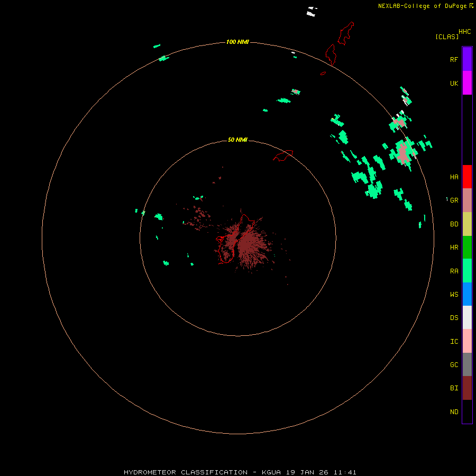Click the BD legend label

[454, 224]
